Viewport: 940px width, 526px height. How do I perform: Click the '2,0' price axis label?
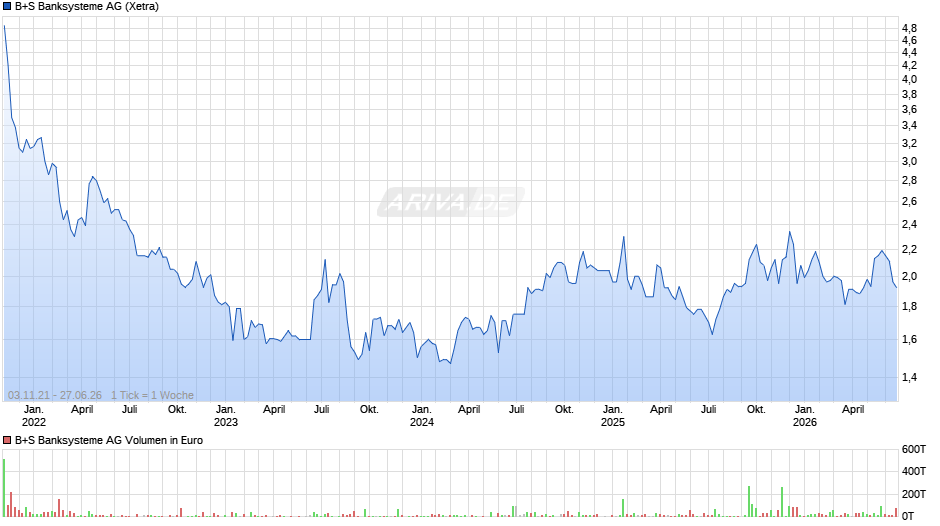click(909, 276)
